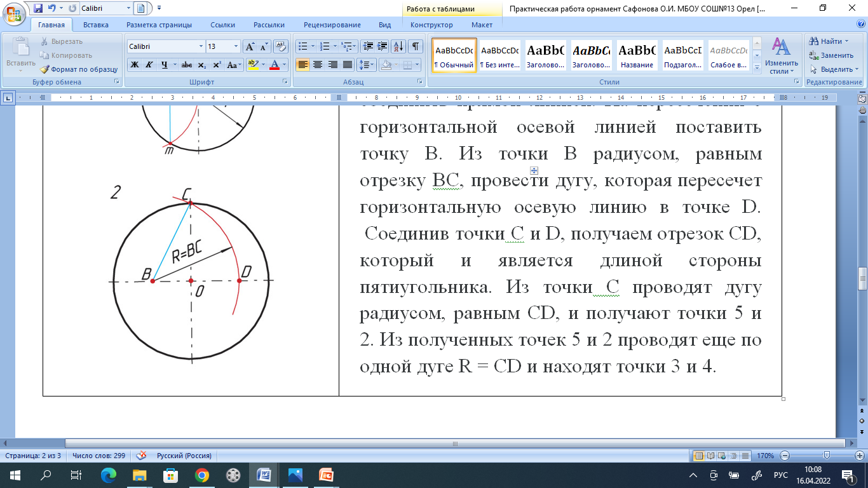Click the Print Layout view button

699,456
